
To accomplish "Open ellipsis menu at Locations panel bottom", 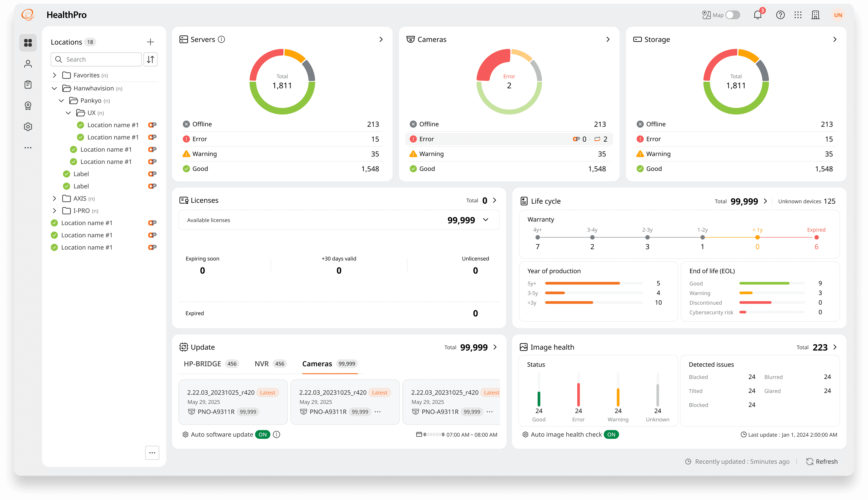I will 152,453.
